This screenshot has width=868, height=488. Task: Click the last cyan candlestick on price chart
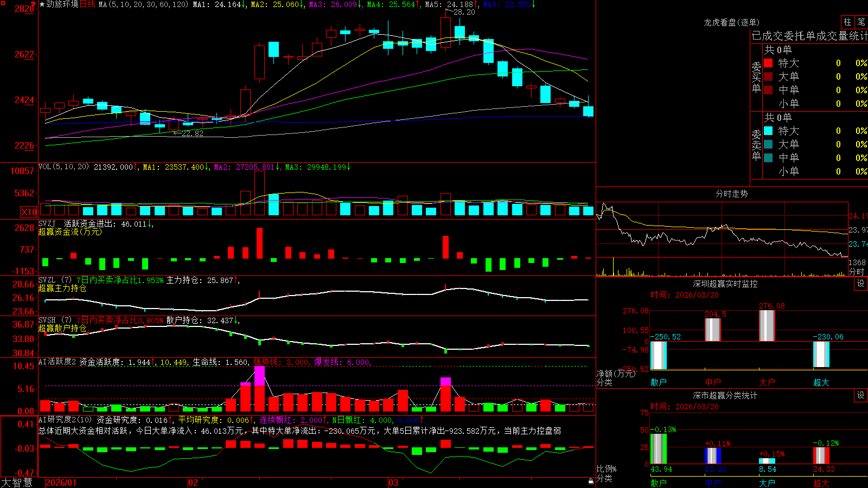coord(588,111)
